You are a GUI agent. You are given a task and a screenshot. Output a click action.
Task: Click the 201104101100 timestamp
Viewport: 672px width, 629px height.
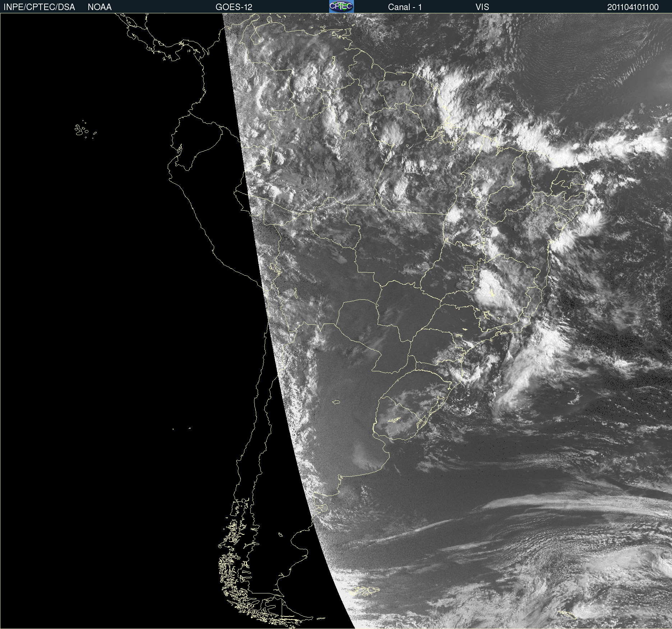coord(633,7)
